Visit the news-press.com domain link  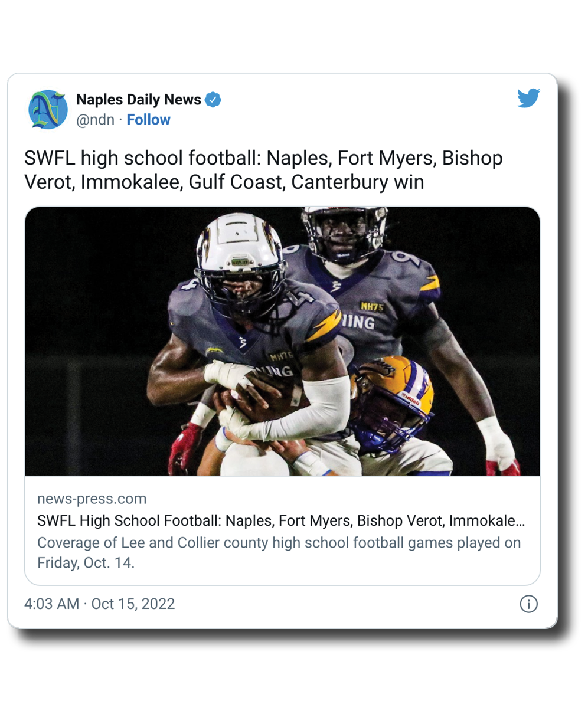[x=92, y=499]
